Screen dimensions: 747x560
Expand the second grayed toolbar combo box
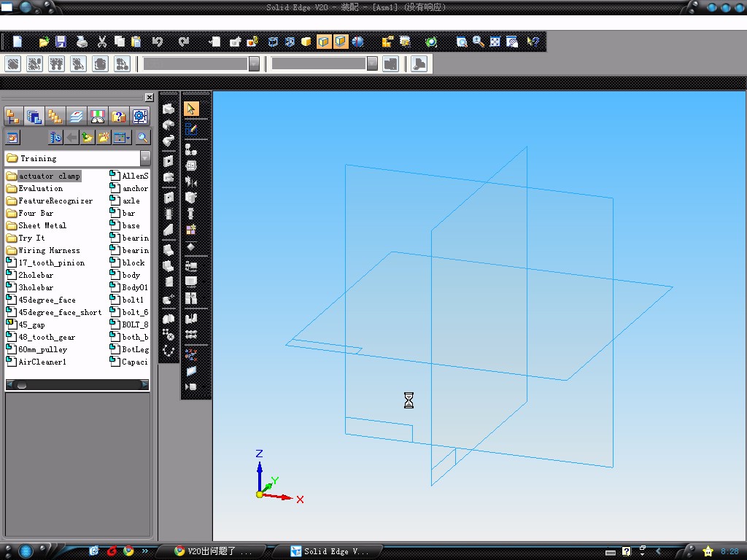tap(372, 64)
